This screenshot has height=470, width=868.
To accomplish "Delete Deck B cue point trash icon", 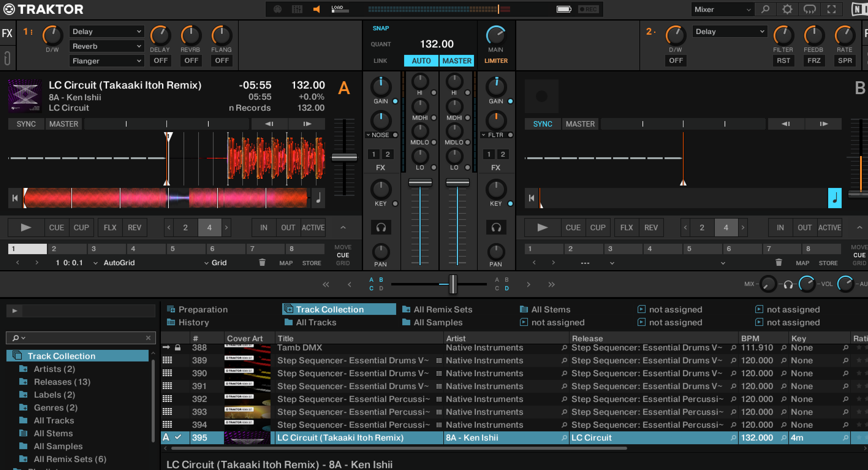I will [779, 262].
